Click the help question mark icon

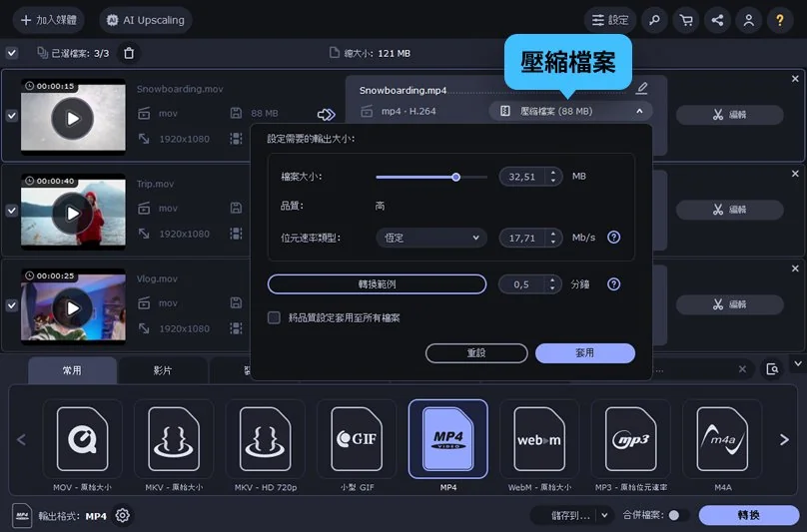(x=780, y=20)
